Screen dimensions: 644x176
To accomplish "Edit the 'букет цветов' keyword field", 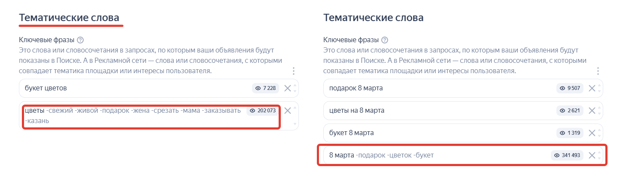I will 129,88.
